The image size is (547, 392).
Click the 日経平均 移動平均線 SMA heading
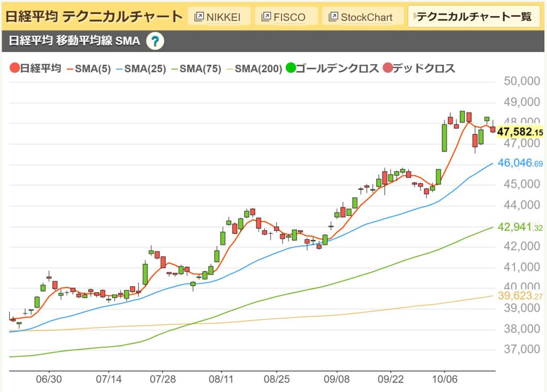75,41
